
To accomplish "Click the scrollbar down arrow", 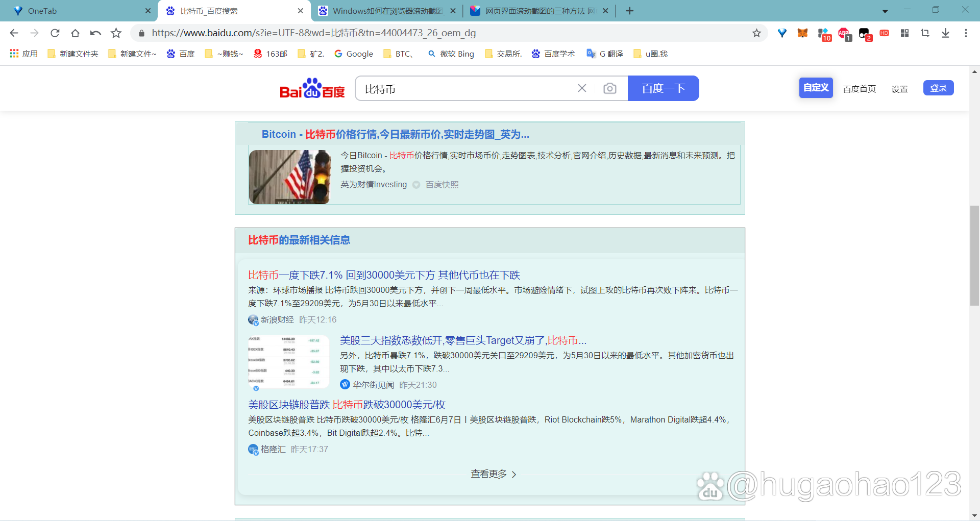I will tap(974, 515).
